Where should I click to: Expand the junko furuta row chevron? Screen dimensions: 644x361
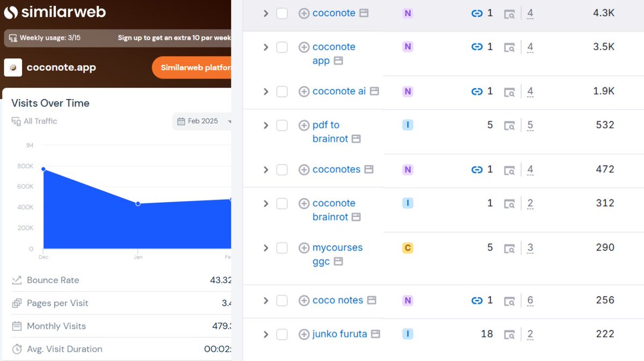(265, 335)
